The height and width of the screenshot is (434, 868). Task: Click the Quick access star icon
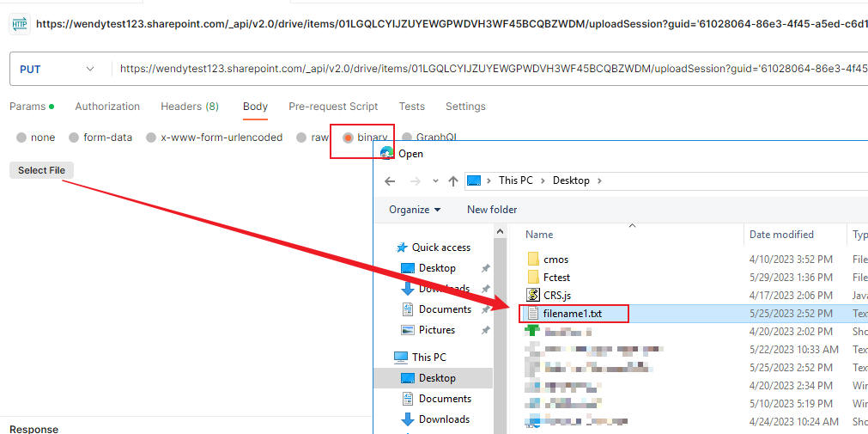(403, 248)
